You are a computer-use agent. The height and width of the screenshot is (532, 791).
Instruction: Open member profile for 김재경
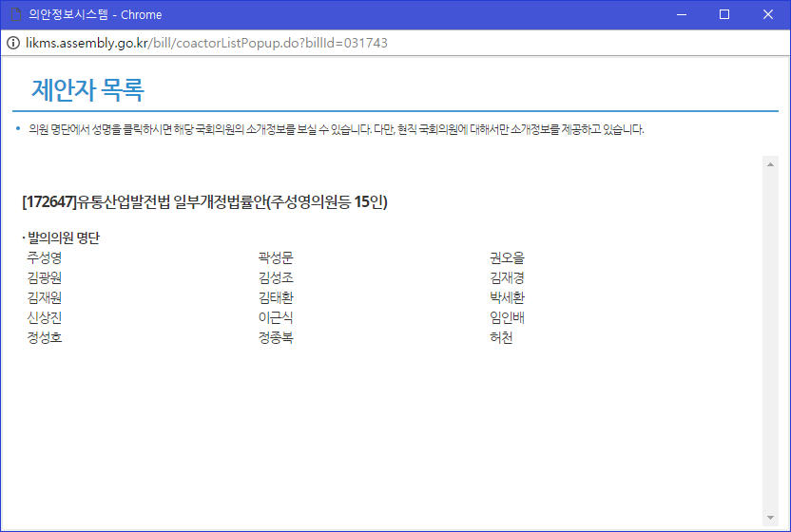[507, 277]
